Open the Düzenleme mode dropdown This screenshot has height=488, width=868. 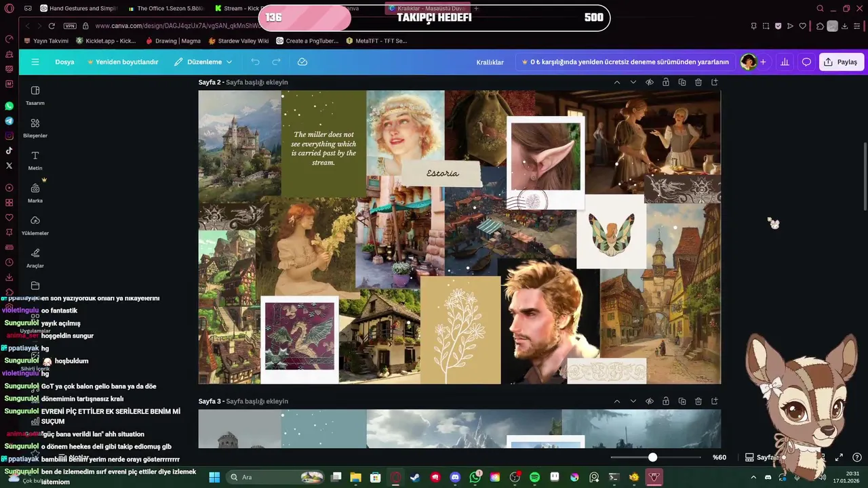203,62
